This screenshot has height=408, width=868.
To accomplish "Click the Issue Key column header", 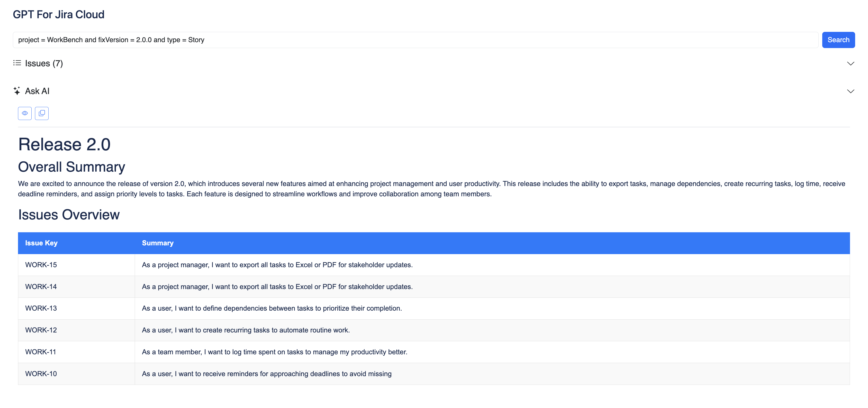I will (41, 243).
